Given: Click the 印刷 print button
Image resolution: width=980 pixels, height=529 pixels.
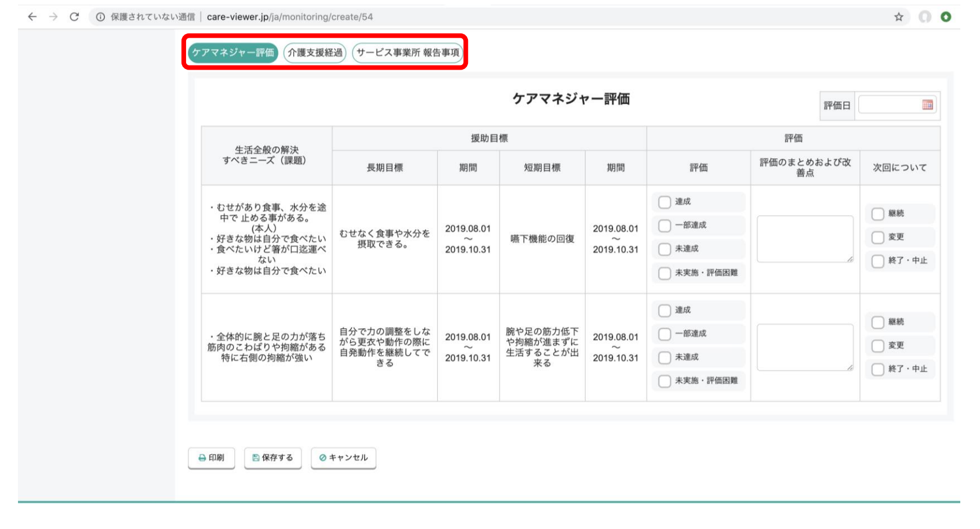Looking at the screenshot, I should [211, 458].
